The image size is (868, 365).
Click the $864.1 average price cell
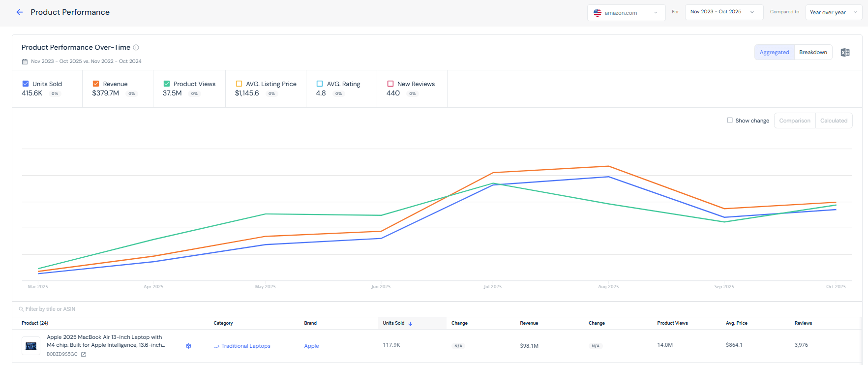pos(734,345)
